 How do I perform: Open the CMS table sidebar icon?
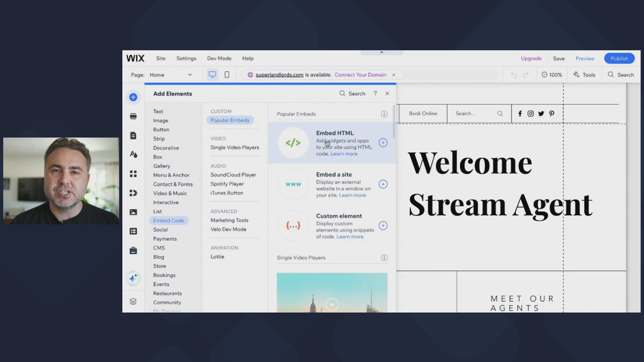[133, 231]
